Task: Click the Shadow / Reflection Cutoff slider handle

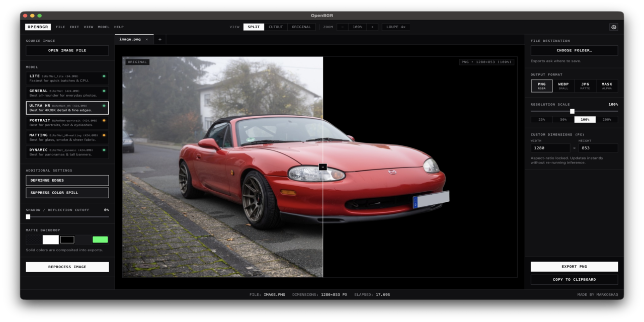Action: click(x=28, y=217)
